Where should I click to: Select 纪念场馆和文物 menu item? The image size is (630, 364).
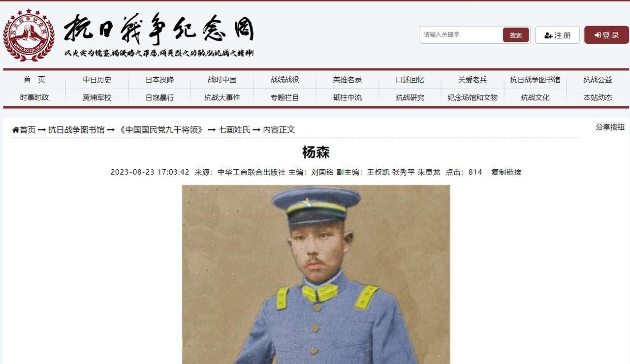point(472,97)
